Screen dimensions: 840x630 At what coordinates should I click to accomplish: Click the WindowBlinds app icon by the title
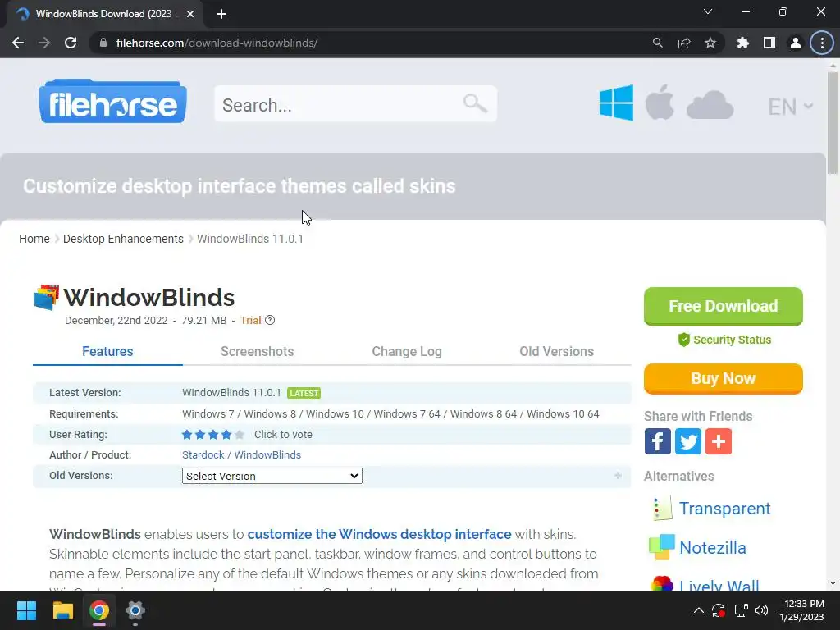(46, 297)
